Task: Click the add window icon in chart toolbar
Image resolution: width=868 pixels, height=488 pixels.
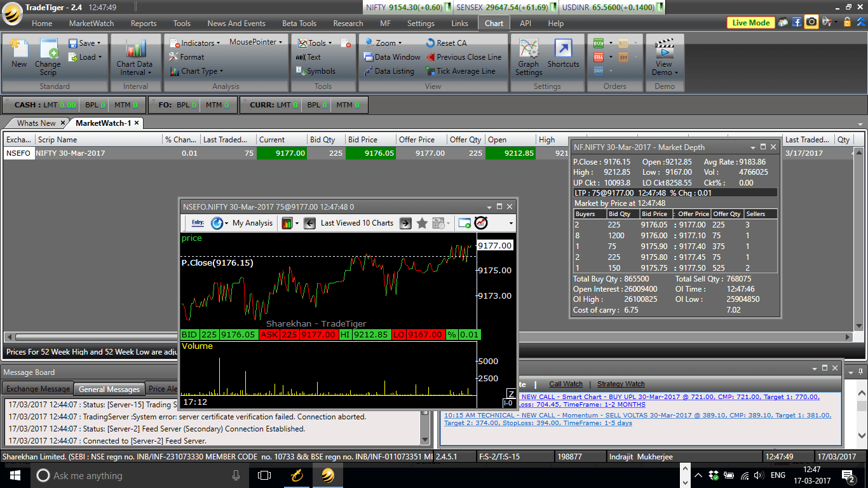Action: 465,223
